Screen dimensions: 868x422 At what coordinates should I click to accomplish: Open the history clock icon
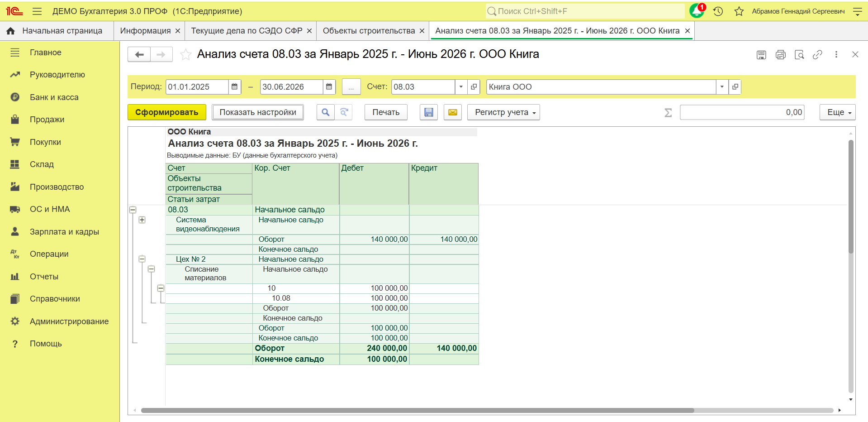click(718, 11)
